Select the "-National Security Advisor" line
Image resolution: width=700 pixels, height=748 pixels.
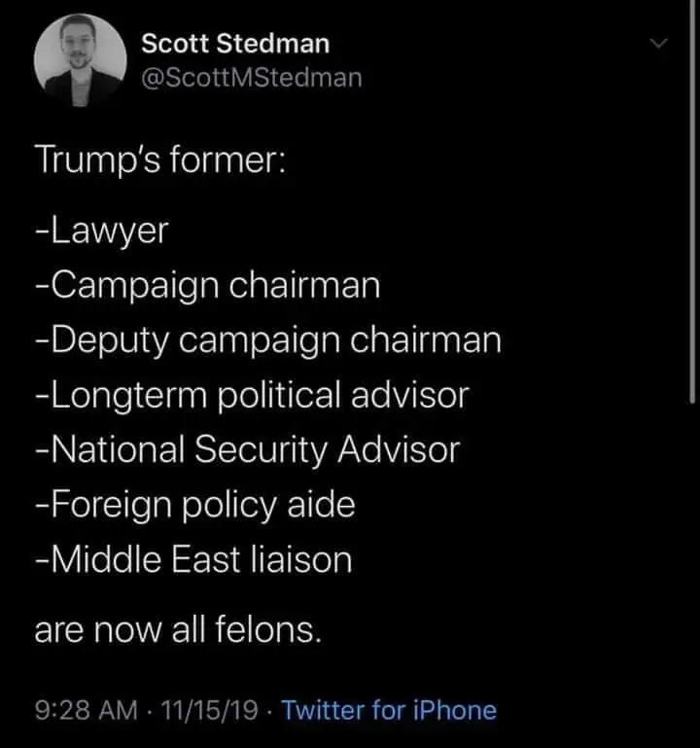click(246, 450)
